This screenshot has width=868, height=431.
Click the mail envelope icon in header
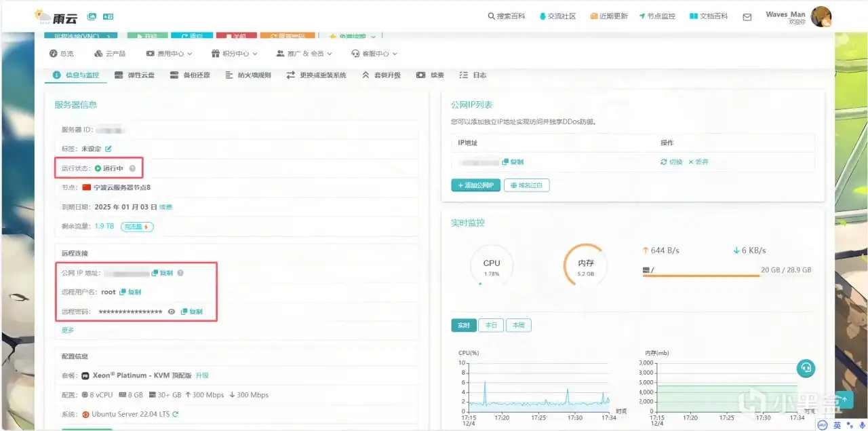747,17
